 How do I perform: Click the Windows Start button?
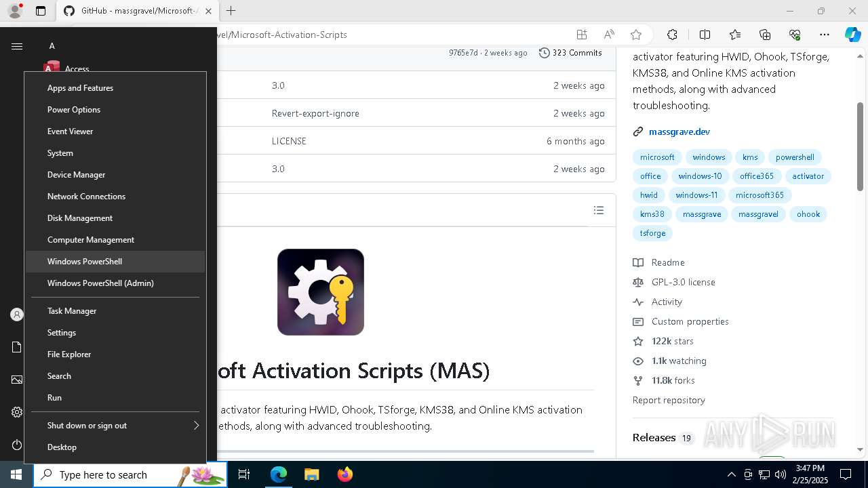16,474
